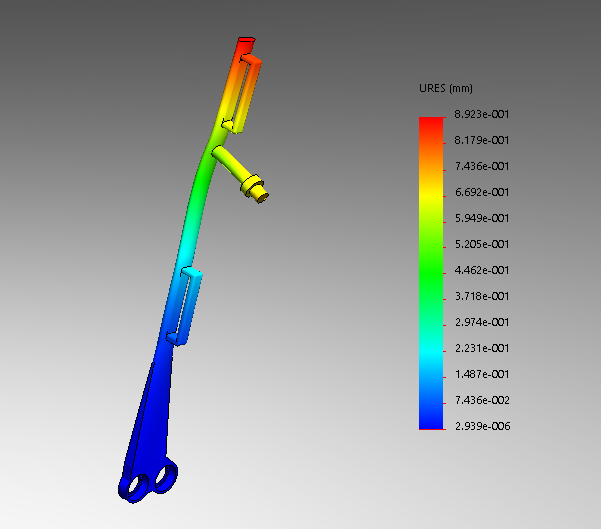The width and height of the screenshot is (601, 529).
Task: Select the legend value 1.487e-001
Action: point(482,374)
